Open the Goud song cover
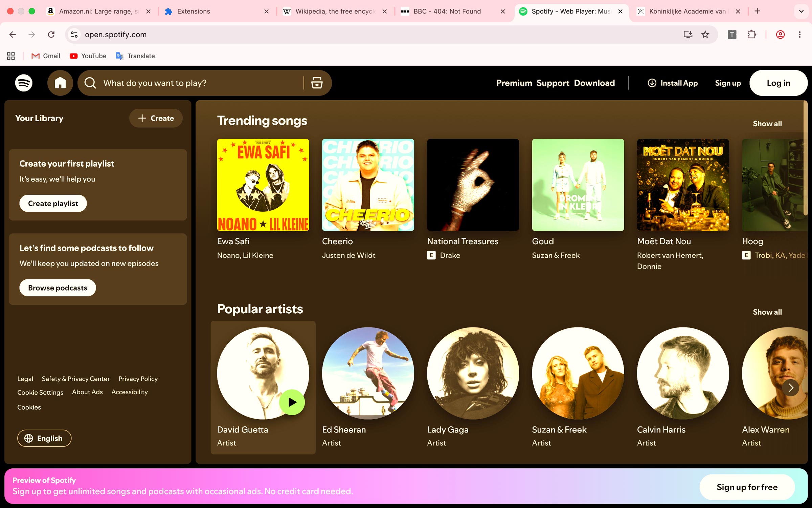Viewport: 812px width, 508px height. (578, 185)
